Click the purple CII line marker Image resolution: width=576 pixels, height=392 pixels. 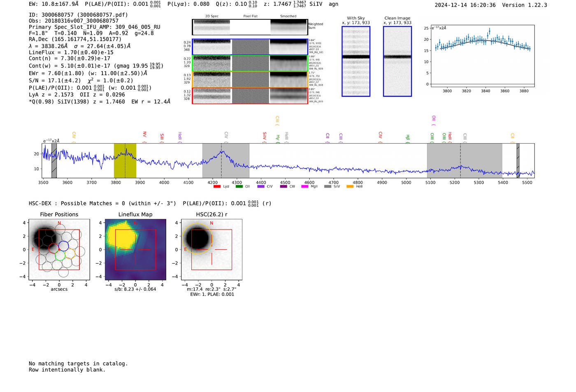(327, 138)
